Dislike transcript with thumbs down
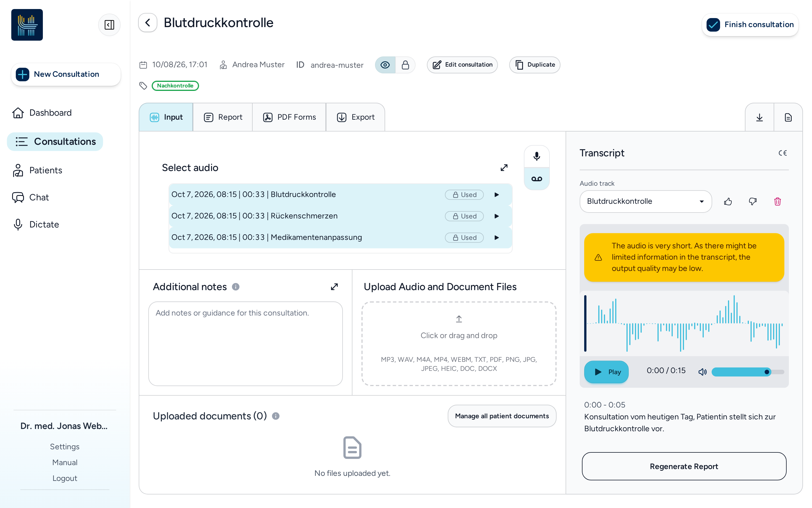 click(753, 202)
